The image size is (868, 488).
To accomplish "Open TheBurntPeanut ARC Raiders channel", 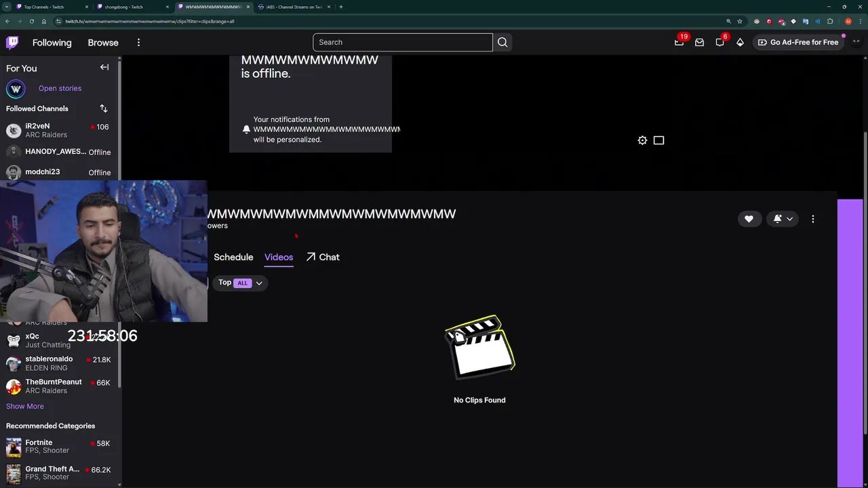I will pyautogui.click(x=60, y=386).
